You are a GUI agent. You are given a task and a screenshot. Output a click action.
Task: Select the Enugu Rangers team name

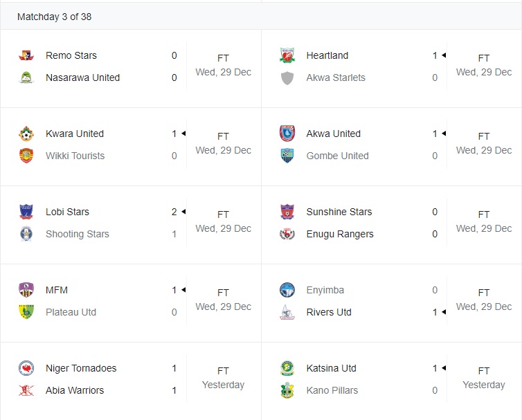coord(339,234)
